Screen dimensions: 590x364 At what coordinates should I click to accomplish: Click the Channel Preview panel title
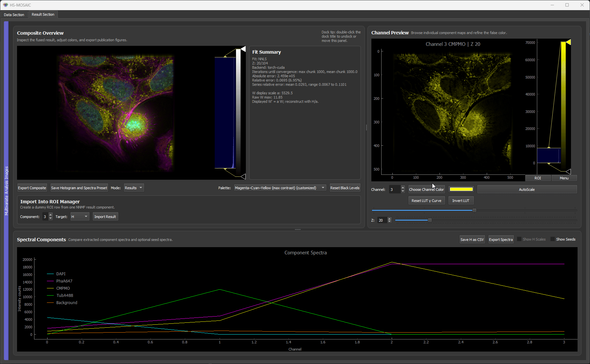(390, 33)
